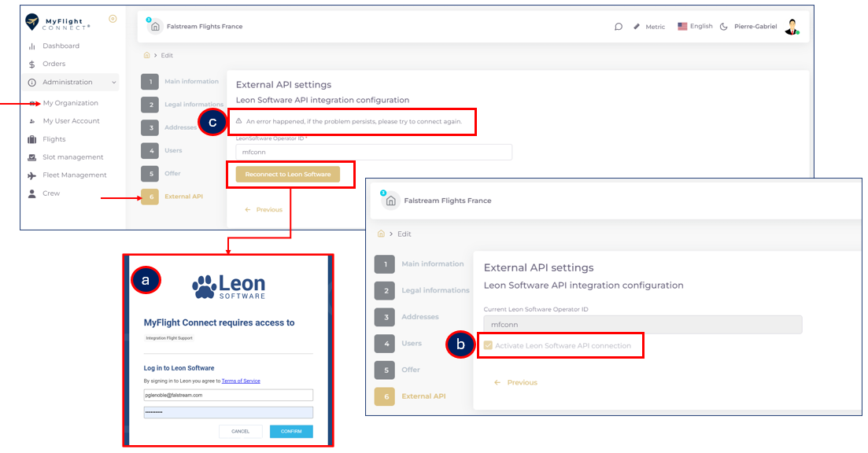
Task: Toggle dark mode moon icon
Action: point(724,27)
